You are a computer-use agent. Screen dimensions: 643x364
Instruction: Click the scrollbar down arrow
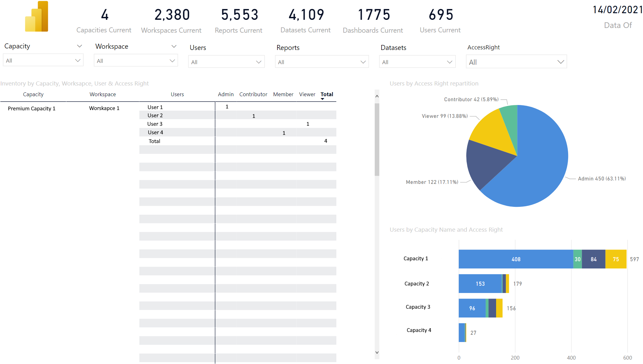tap(377, 352)
